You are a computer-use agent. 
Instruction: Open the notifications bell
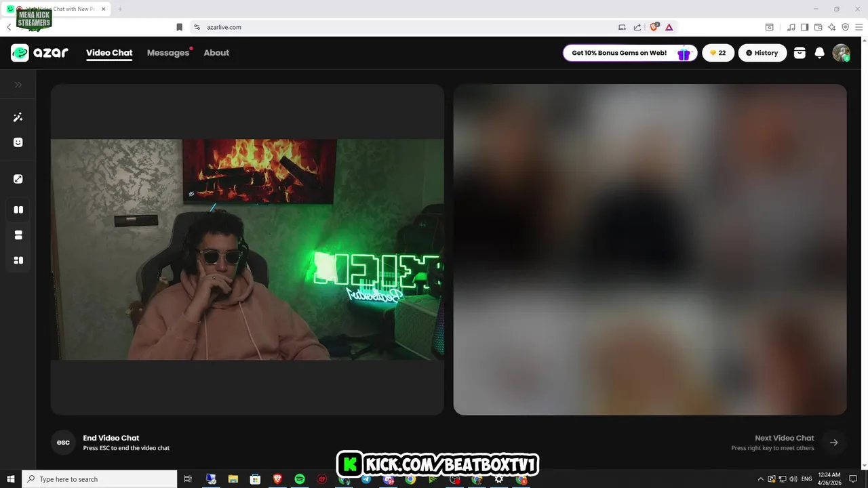tap(819, 53)
